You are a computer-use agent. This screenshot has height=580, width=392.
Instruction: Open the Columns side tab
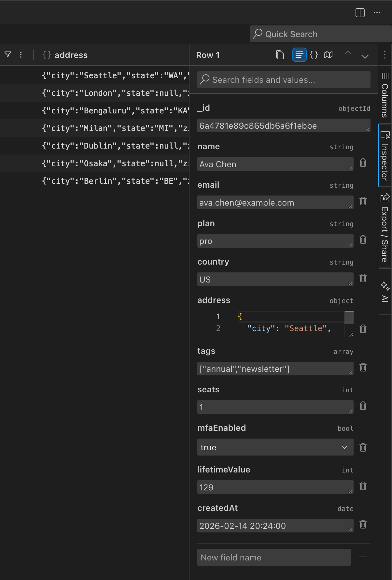pyautogui.click(x=385, y=95)
